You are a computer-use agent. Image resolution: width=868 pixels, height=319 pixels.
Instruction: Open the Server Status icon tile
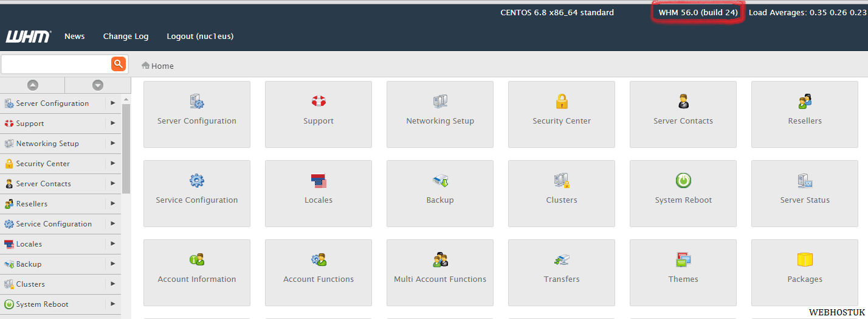pyautogui.click(x=804, y=181)
